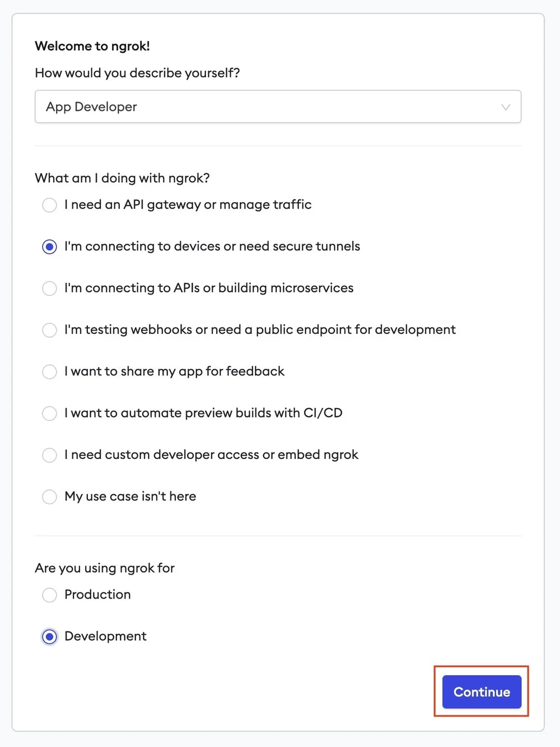The width and height of the screenshot is (560, 747).
Task: Click the "What am I doing with ngrok?" question text
Action: click(122, 178)
